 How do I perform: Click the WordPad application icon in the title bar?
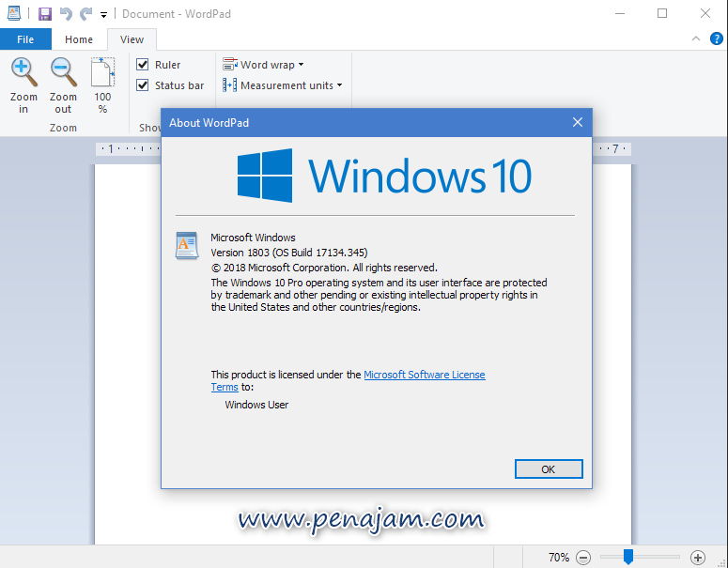[14, 13]
